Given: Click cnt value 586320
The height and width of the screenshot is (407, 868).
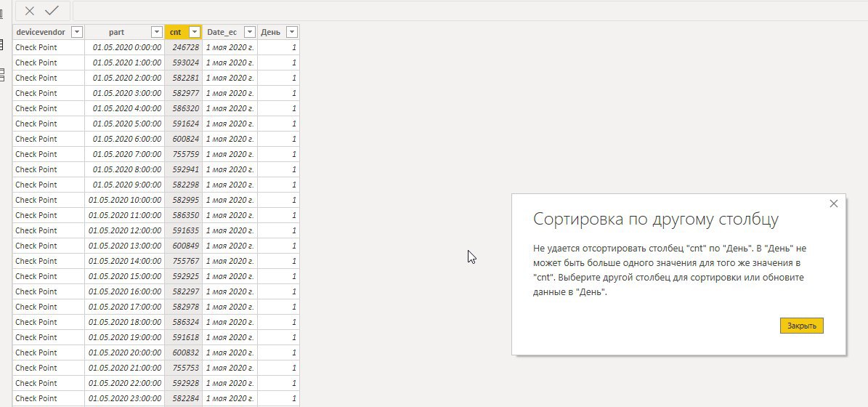Looking at the screenshot, I should pyautogui.click(x=183, y=108).
